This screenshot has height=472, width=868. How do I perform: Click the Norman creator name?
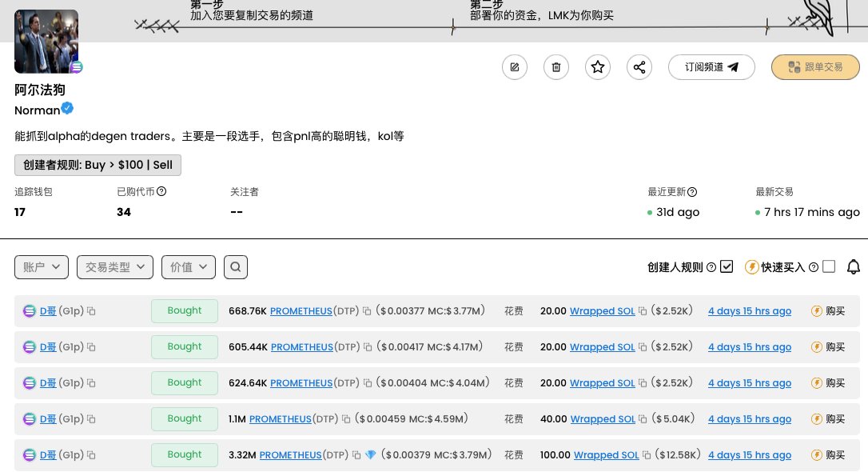(37, 110)
